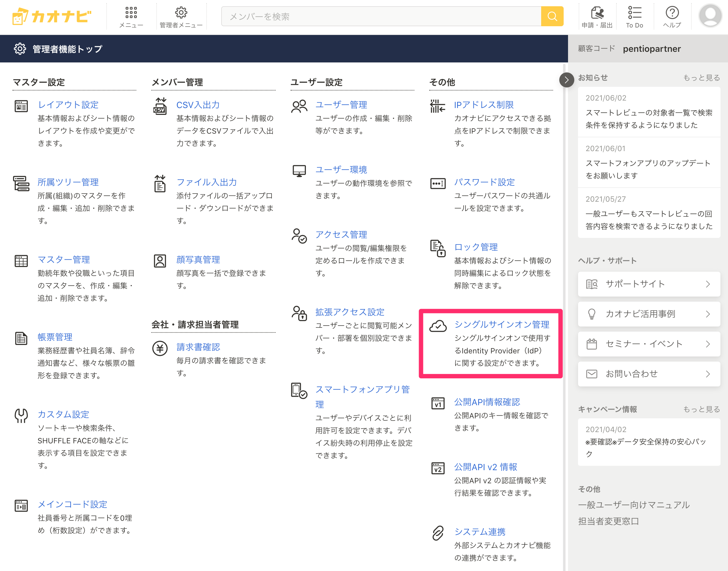Image resolution: width=728 pixels, height=571 pixels.
Task: Click the 管理者機能トップ gear icon
Action: click(20, 49)
